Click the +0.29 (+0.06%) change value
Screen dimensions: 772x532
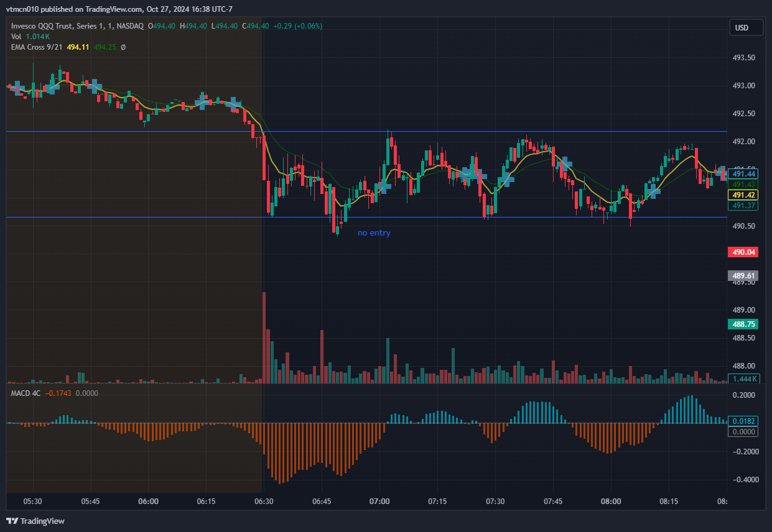click(x=292, y=26)
